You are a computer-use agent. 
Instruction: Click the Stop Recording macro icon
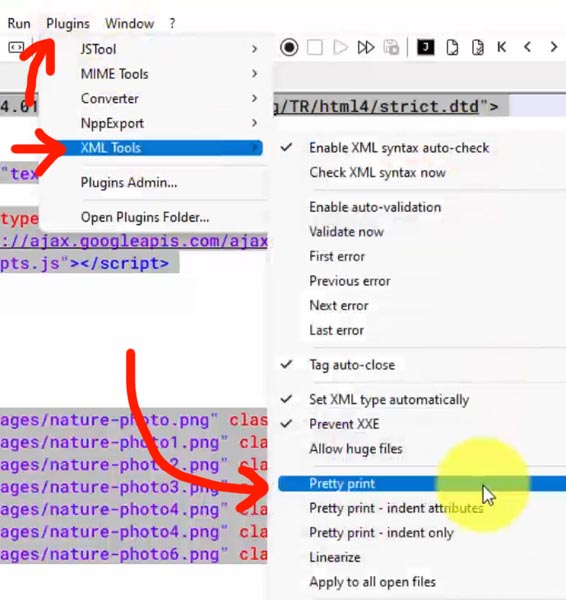(x=315, y=47)
